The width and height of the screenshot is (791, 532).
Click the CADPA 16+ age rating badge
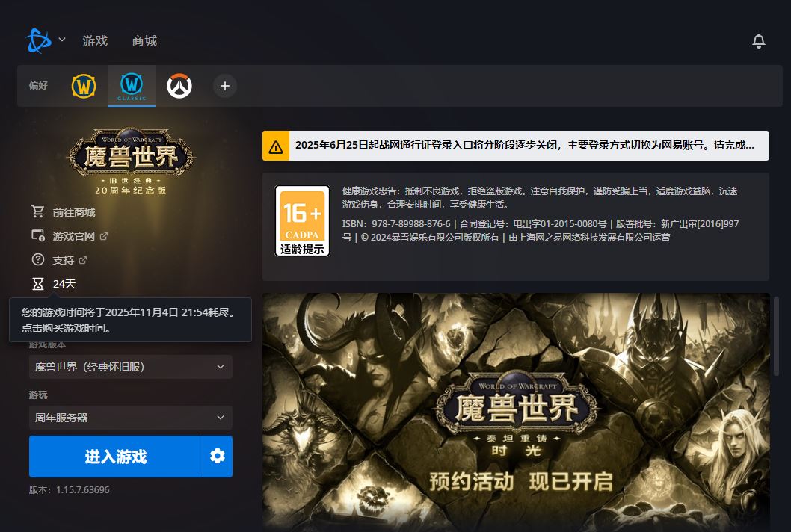[302, 221]
